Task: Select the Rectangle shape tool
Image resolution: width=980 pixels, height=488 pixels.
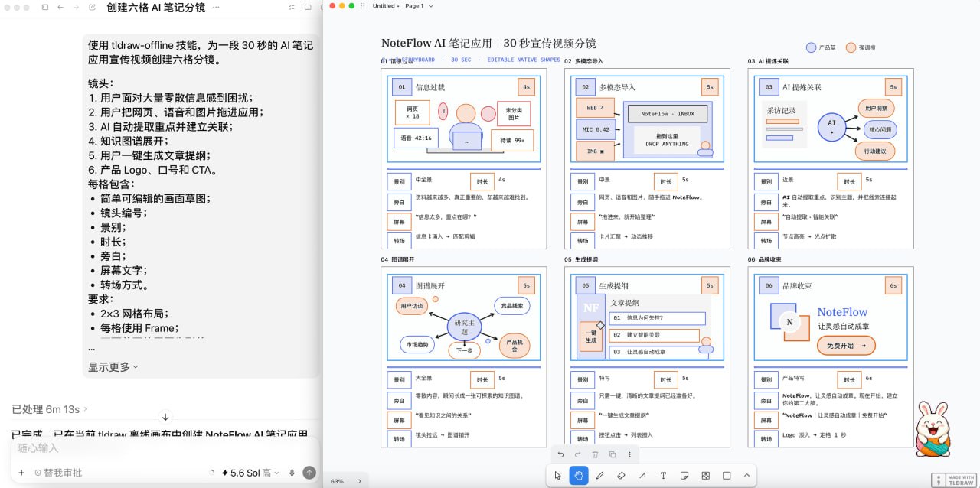Action: click(x=727, y=475)
